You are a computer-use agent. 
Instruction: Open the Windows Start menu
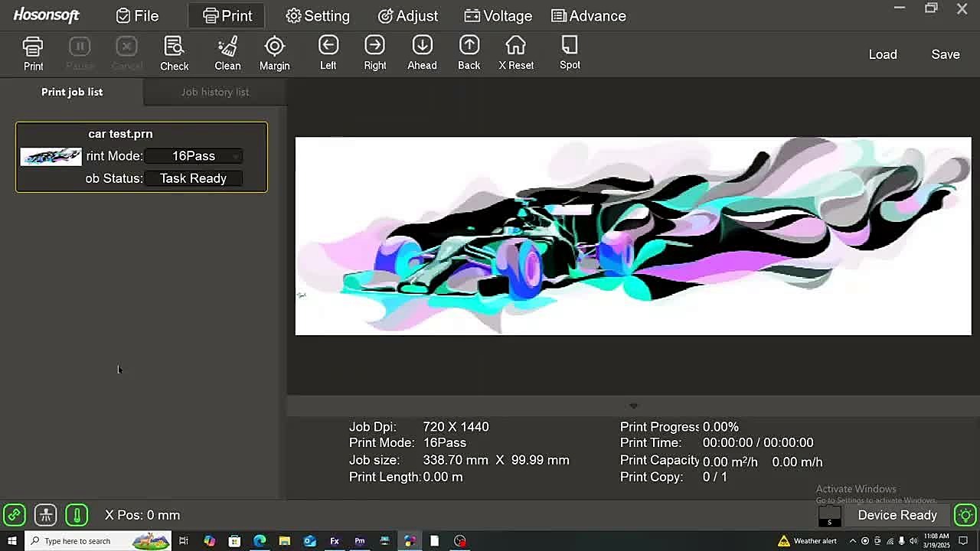point(12,541)
